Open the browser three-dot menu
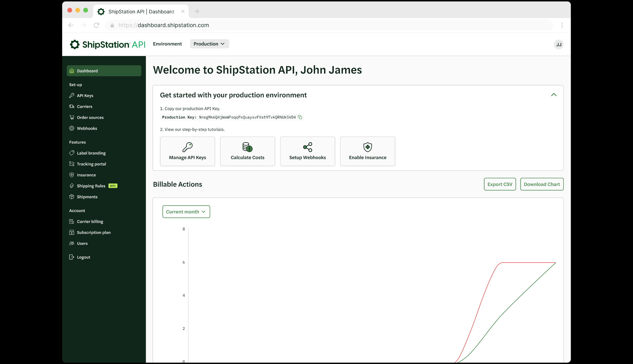 click(x=562, y=25)
